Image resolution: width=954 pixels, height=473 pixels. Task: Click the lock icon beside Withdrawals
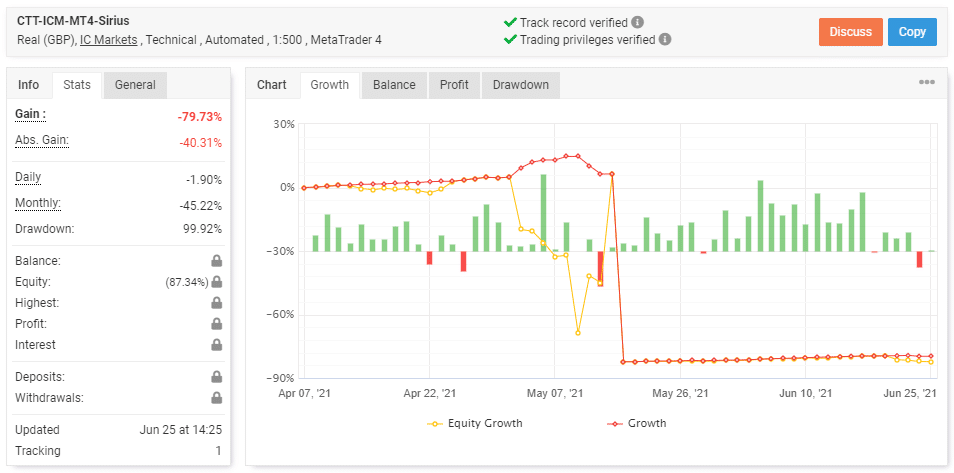[x=216, y=398]
